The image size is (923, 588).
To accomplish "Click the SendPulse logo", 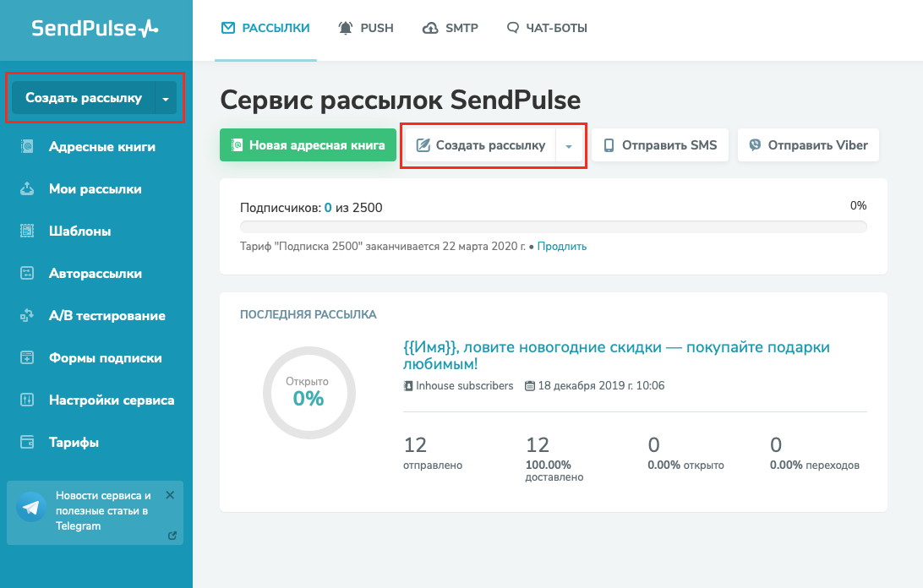I will coord(95,28).
